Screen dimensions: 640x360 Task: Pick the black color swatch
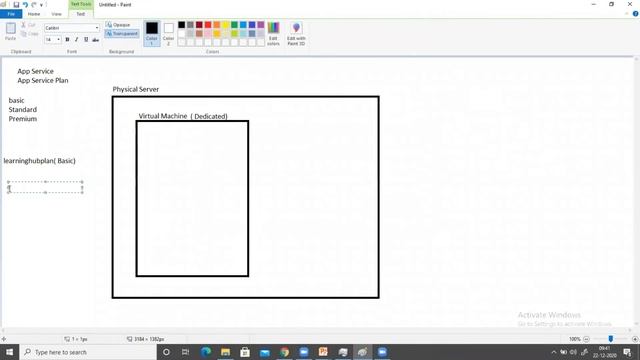tap(182, 25)
